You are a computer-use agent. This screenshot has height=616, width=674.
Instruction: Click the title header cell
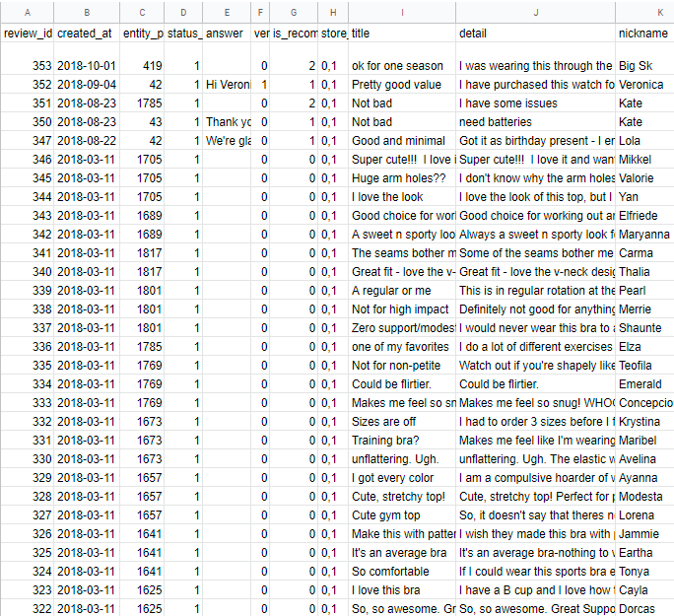pos(402,34)
